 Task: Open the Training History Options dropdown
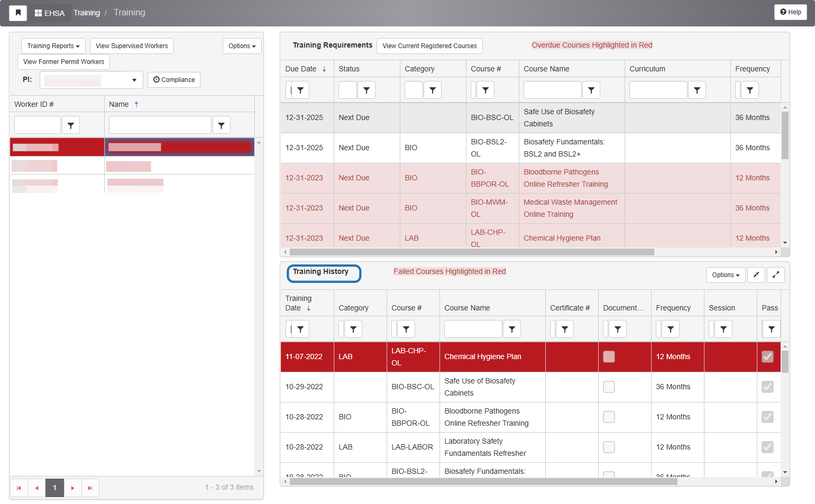click(x=726, y=275)
